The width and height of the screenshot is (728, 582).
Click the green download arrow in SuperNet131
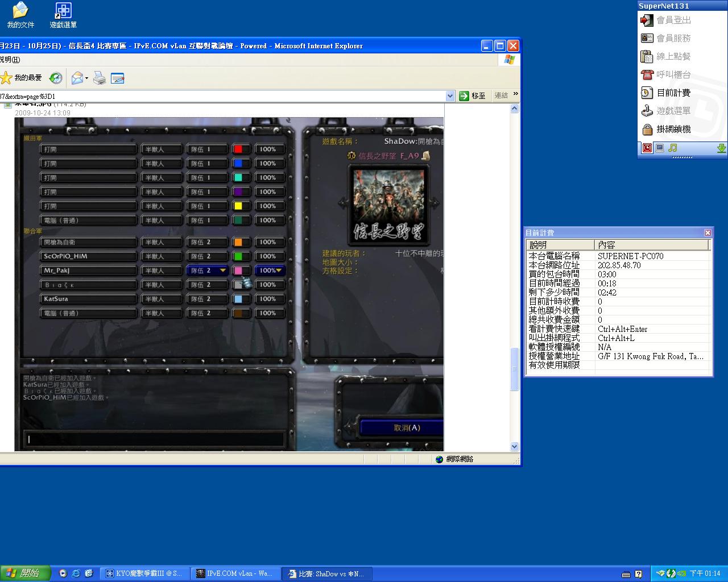click(721, 148)
